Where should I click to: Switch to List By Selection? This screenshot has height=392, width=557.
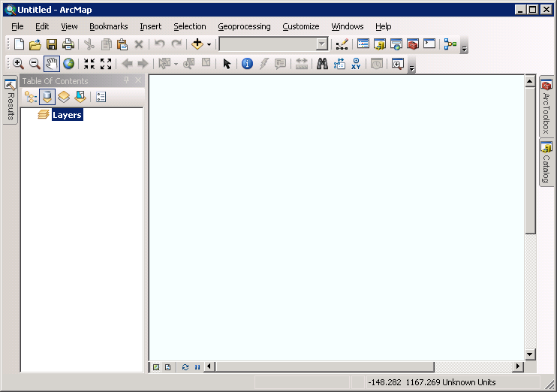click(x=80, y=97)
